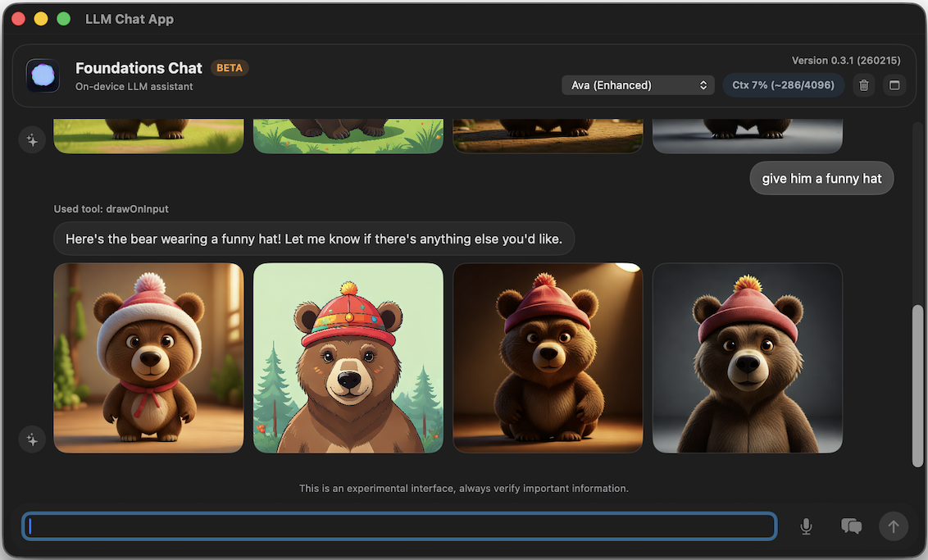Click the Foundations Chat logo icon
The image size is (928, 560).
pyautogui.click(x=42, y=75)
